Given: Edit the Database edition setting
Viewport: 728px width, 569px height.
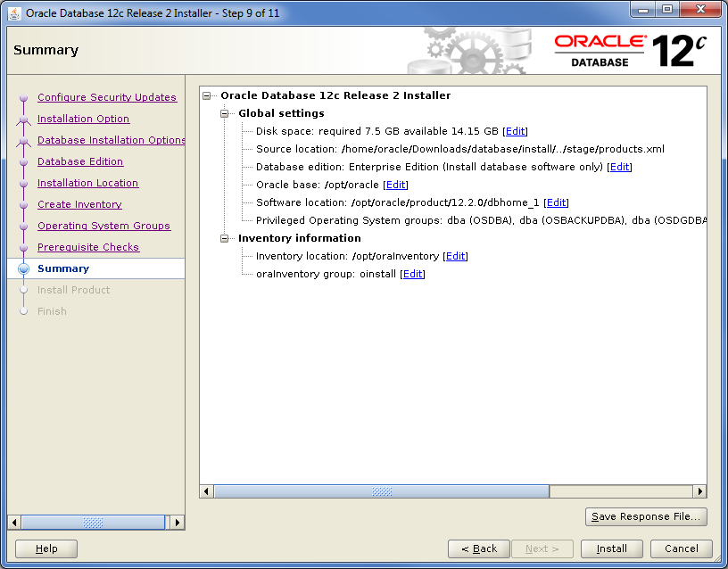Looking at the screenshot, I should click(x=619, y=167).
